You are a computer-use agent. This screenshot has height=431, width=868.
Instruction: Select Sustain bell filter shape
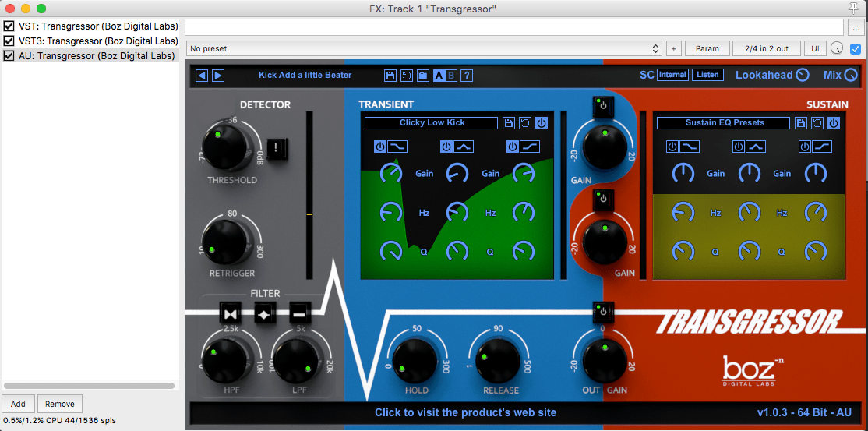click(756, 147)
